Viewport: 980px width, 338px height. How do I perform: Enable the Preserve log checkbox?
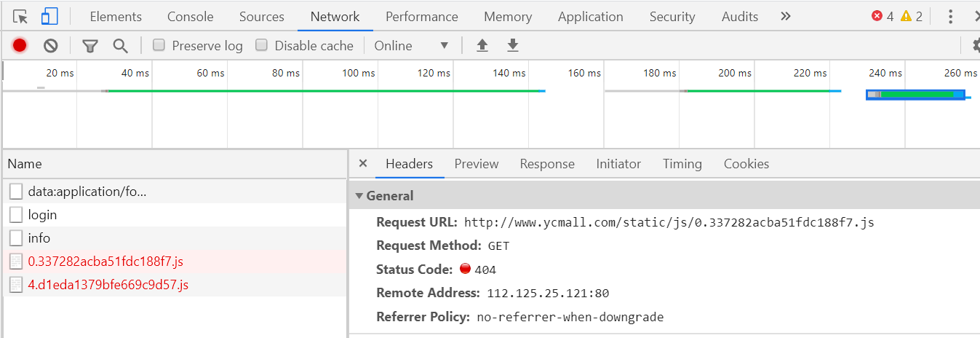pos(159,45)
